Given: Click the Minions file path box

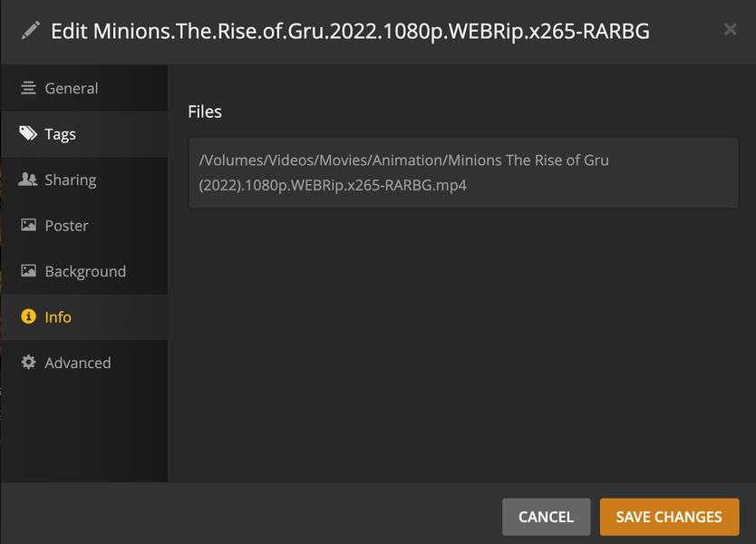Looking at the screenshot, I should pyautogui.click(x=463, y=172).
